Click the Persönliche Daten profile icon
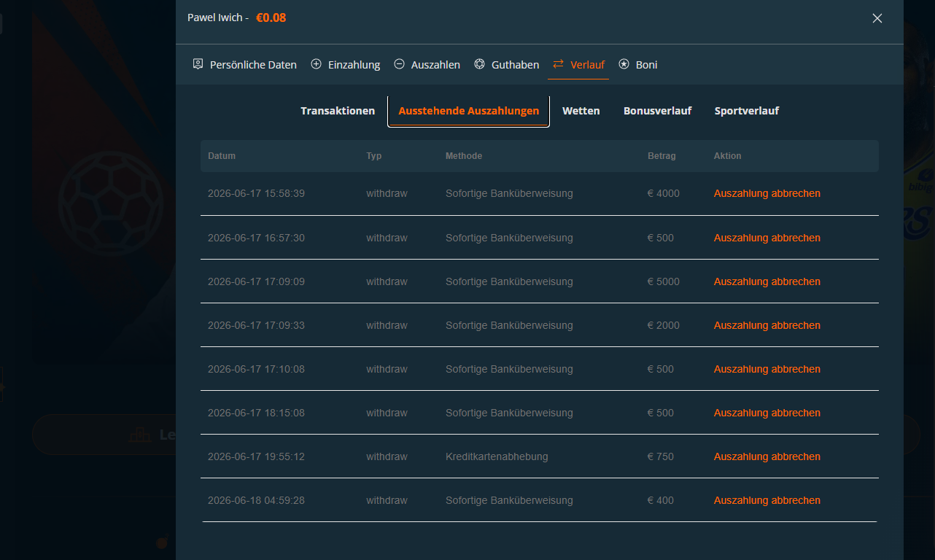Viewport: 935px width, 560px height. click(198, 64)
